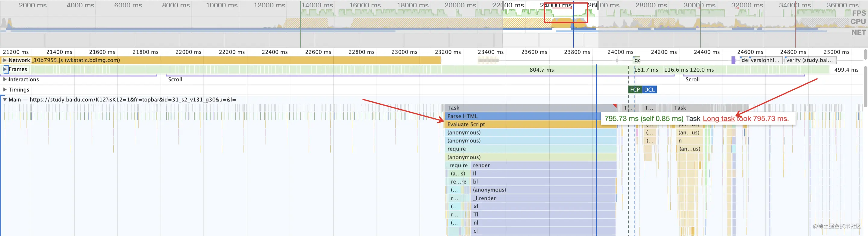
Task: Collapse the Main thread track
Action: [5, 100]
